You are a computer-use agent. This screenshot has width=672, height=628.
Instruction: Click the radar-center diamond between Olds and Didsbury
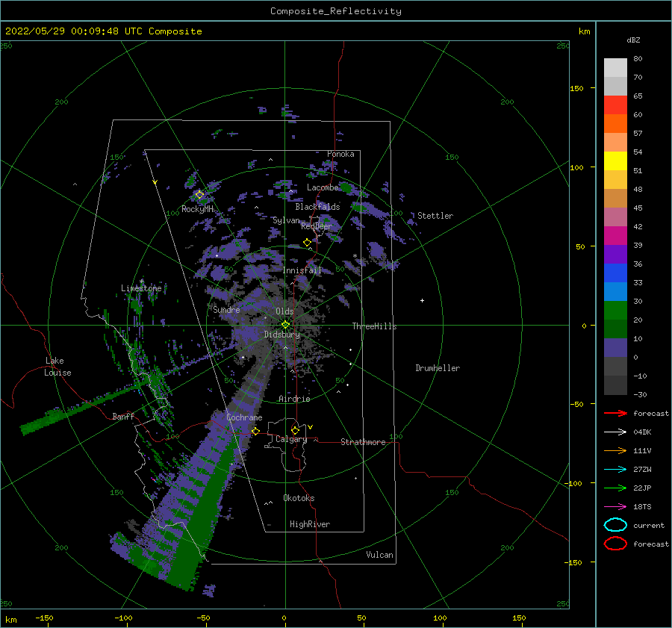point(285,325)
